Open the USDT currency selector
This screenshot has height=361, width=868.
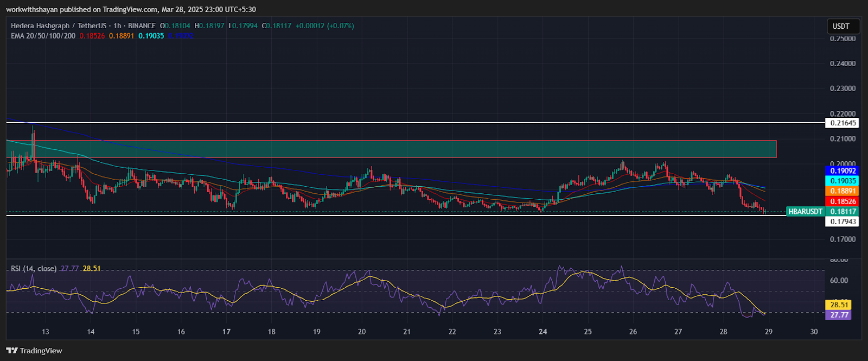point(841,26)
